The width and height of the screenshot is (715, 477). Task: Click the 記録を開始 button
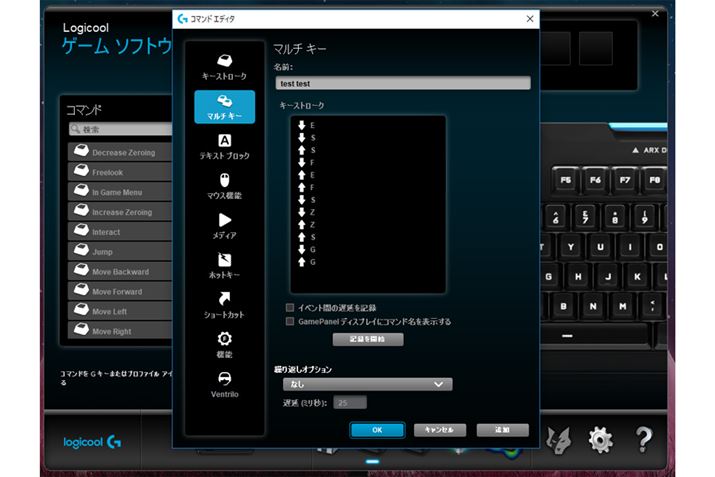pyautogui.click(x=368, y=339)
